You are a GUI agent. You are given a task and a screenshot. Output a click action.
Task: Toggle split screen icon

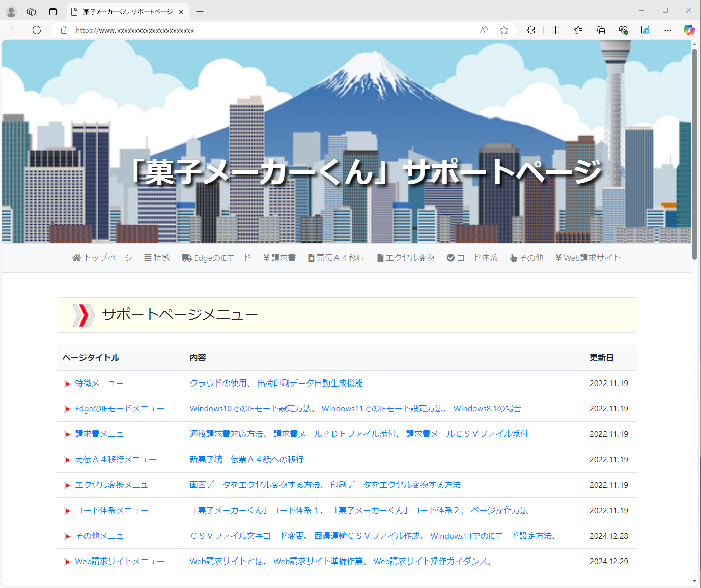555,30
